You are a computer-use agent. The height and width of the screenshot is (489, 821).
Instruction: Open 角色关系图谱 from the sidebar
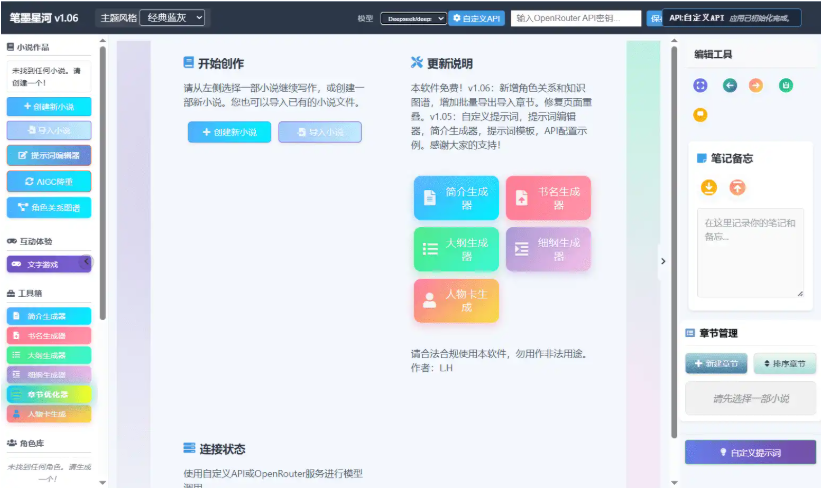pos(49,207)
